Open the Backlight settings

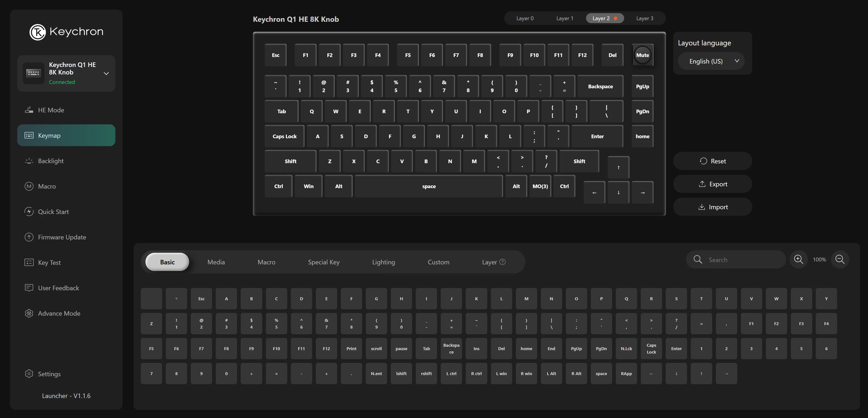(x=51, y=161)
